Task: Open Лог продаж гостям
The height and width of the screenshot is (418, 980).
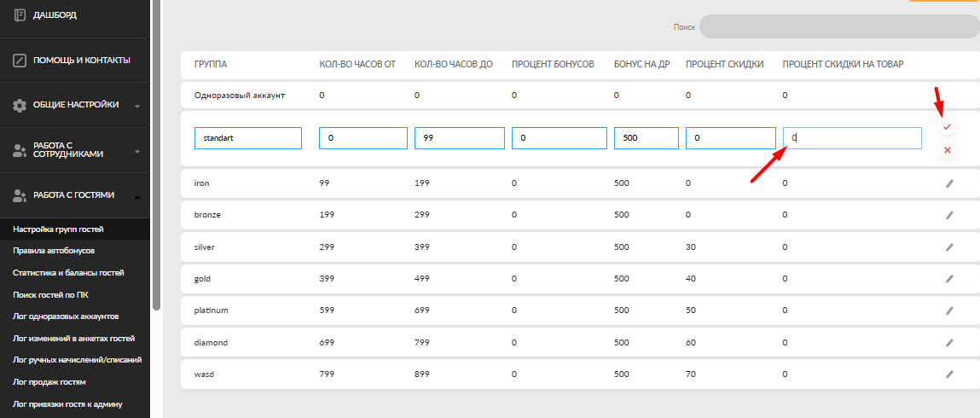Action: [x=49, y=382]
